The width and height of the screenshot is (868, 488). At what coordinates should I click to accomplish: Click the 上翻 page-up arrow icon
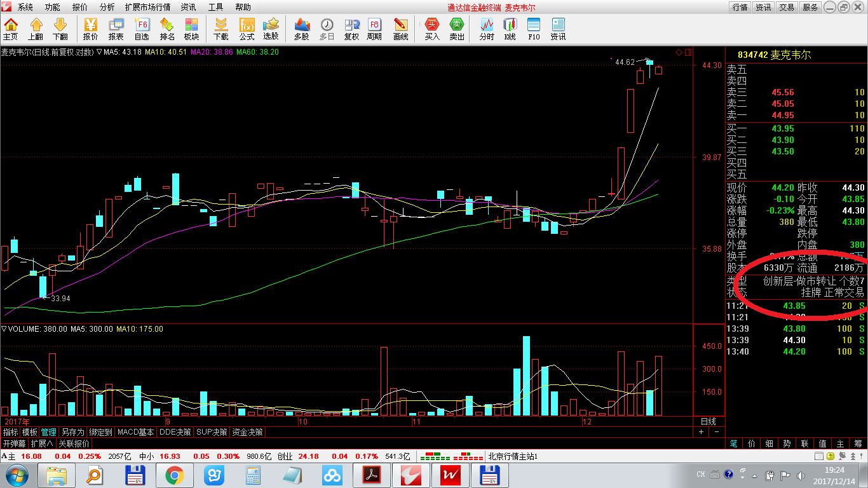pos(36,29)
